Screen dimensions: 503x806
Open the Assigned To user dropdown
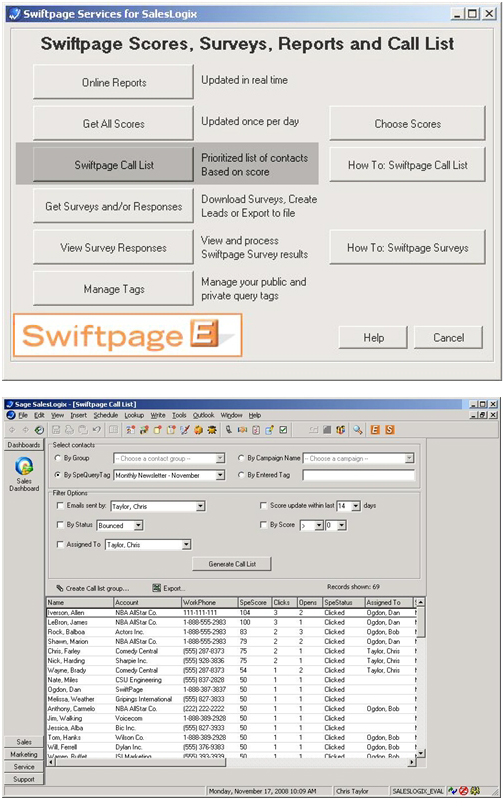148,544
